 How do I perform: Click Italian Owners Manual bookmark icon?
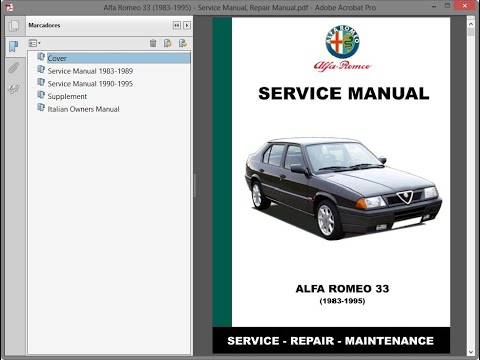pos(41,107)
